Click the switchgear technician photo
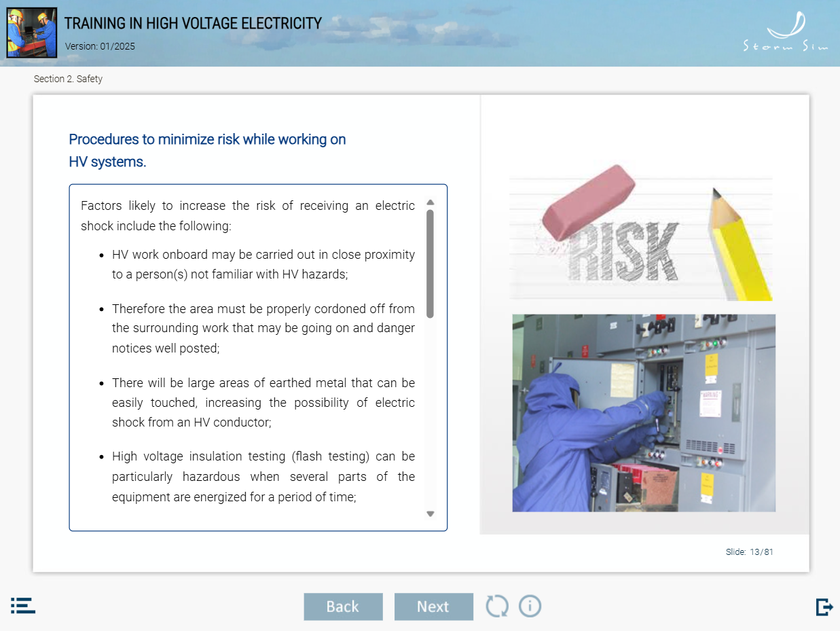The image size is (840, 631). point(644,413)
